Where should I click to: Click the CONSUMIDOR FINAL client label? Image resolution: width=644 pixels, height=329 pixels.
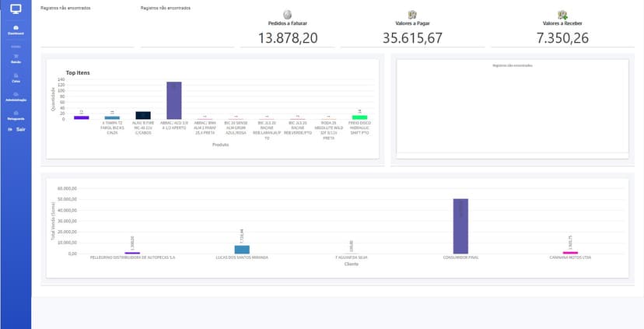pyautogui.click(x=460, y=257)
